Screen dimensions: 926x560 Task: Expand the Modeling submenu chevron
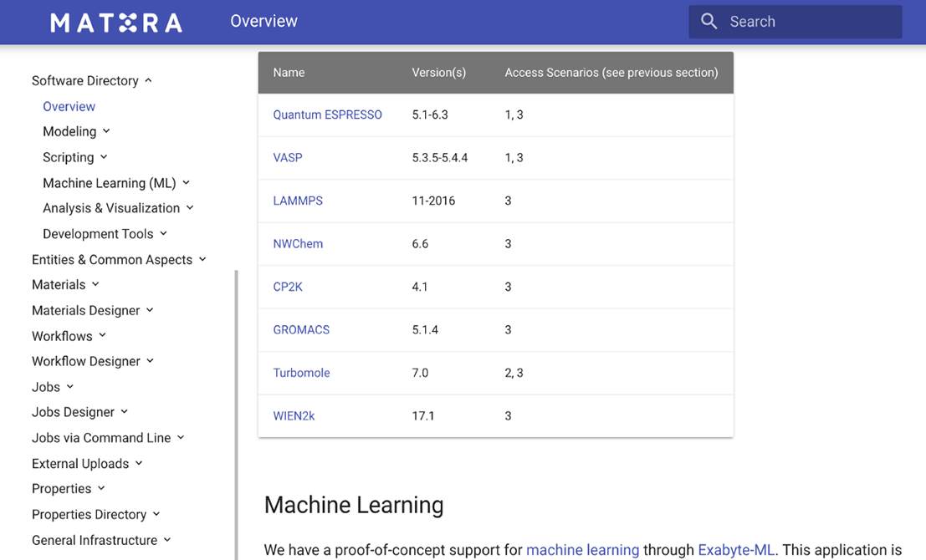(106, 131)
